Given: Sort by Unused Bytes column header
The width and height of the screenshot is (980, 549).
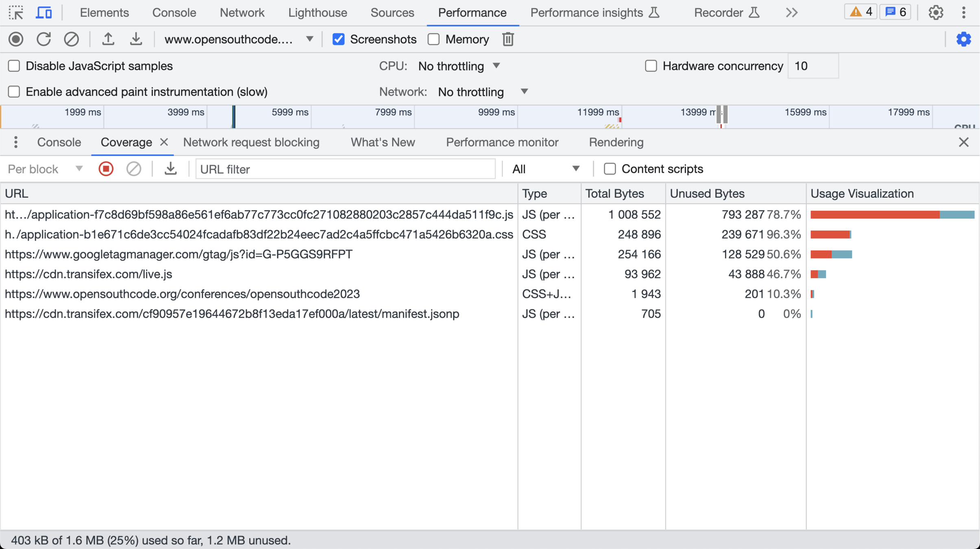Looking at the screenshot, I should click(707, 194).
